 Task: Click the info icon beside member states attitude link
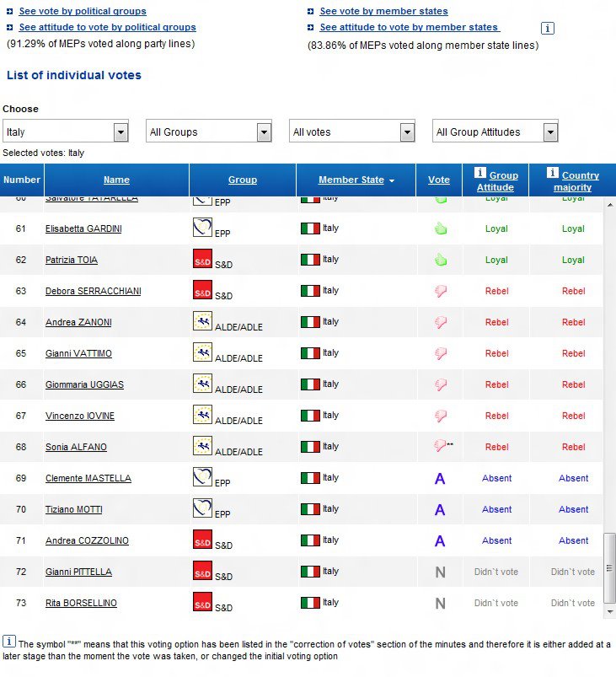coord(548,28)
